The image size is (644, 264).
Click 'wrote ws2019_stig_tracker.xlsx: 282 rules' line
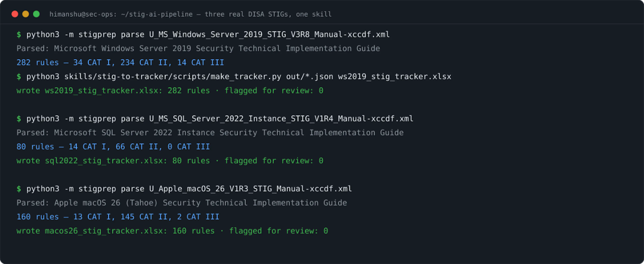(x=170, y=91)
